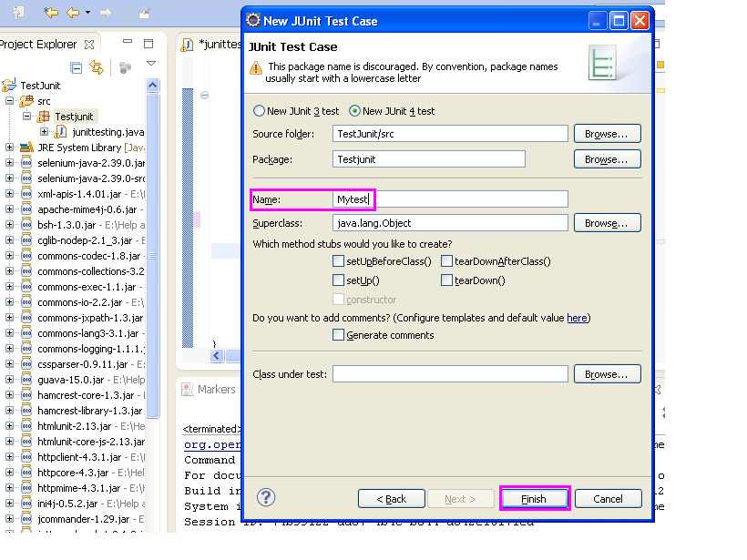This screenshot has height=560, width=747.
Task: Open the back button history dropdown
Action: pyautogui.click(x=87, y=12)
